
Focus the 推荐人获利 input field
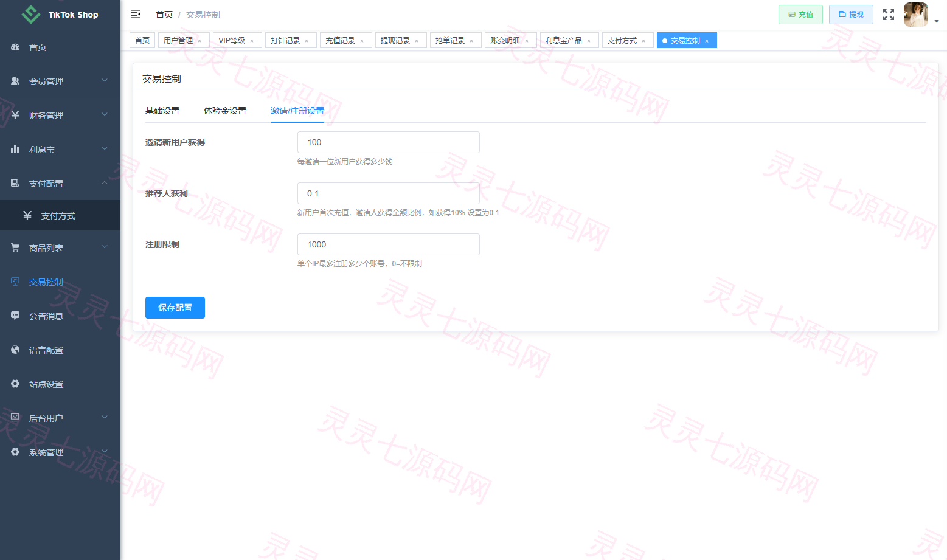[389, 193]
